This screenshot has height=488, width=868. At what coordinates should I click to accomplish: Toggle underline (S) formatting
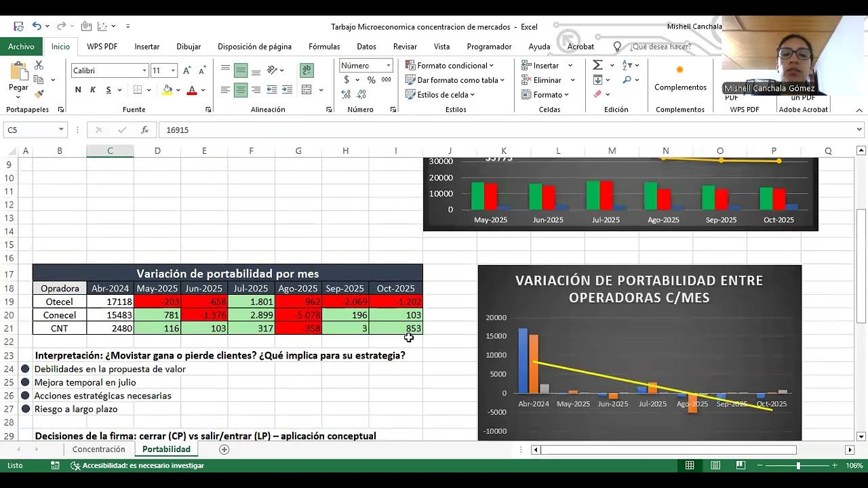pyautogui.click(x=108, y=89)
